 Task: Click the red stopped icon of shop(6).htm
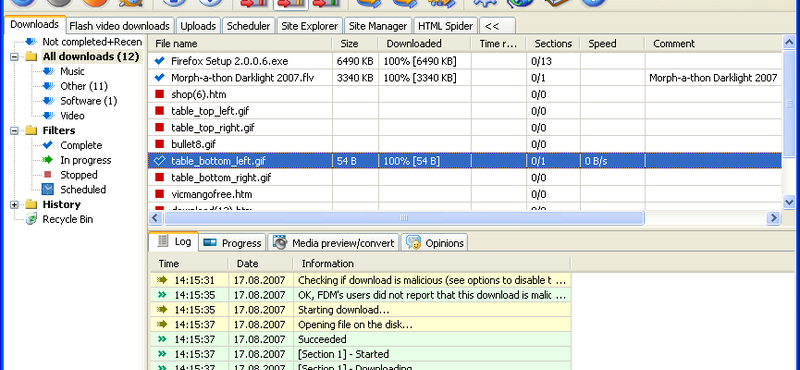160,94
